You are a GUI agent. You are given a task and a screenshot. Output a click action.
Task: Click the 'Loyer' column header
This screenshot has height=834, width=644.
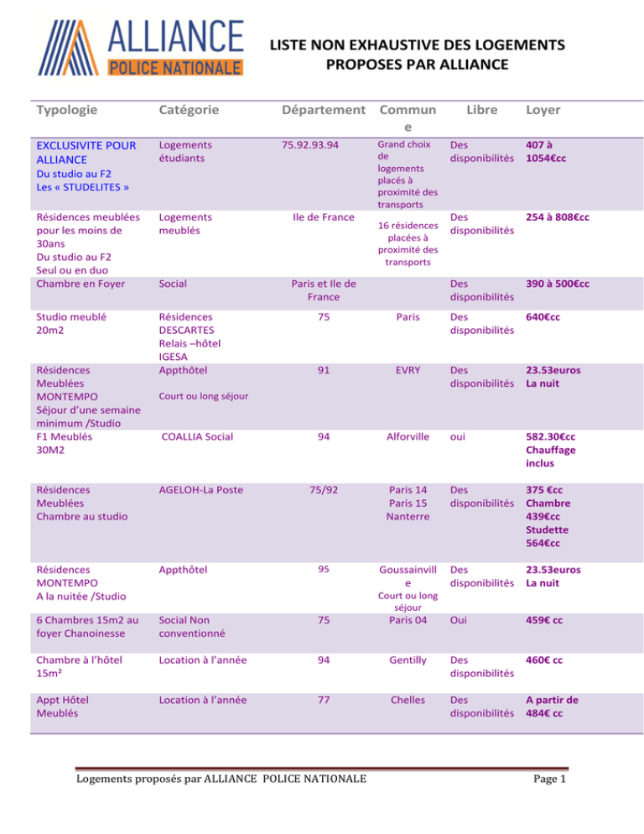[543, 110]
